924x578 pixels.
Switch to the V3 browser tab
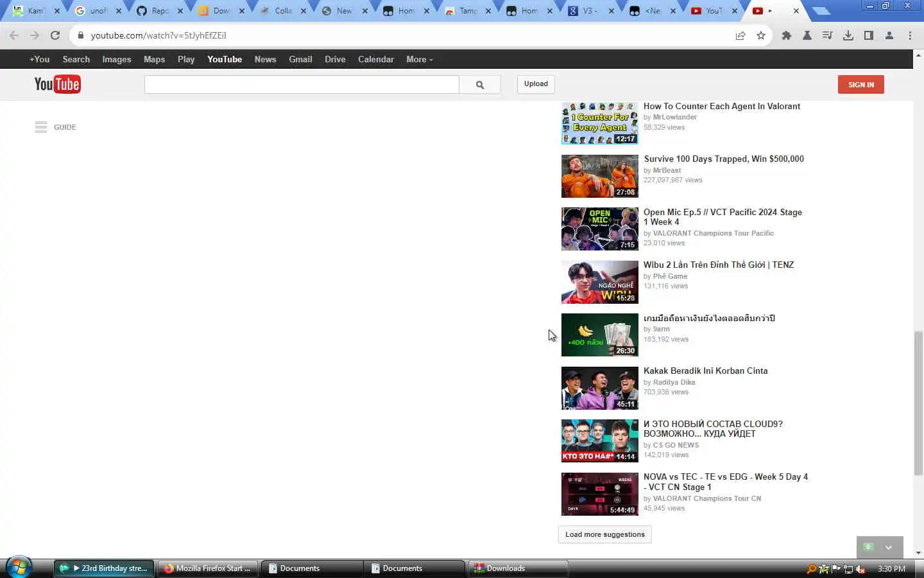click(x=590, y=11)
